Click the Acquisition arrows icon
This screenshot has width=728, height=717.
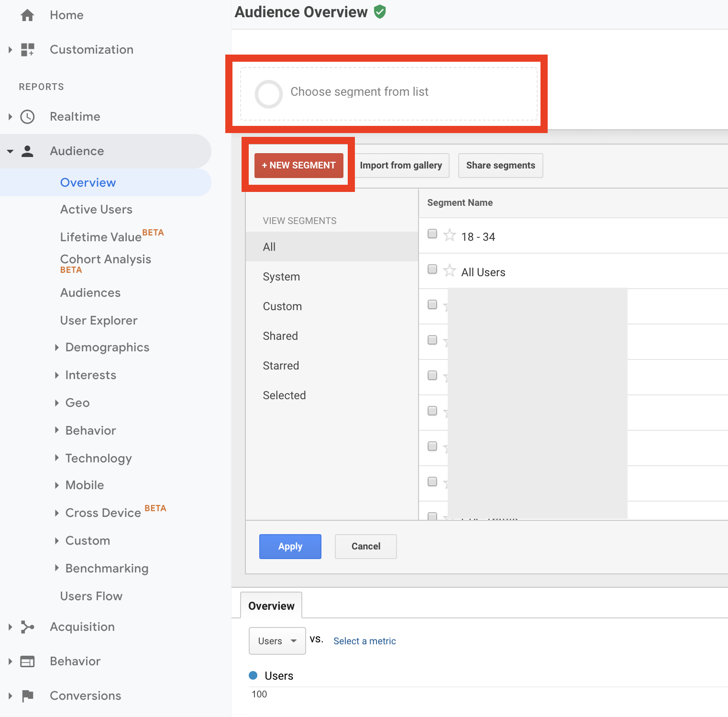(28, 627)
